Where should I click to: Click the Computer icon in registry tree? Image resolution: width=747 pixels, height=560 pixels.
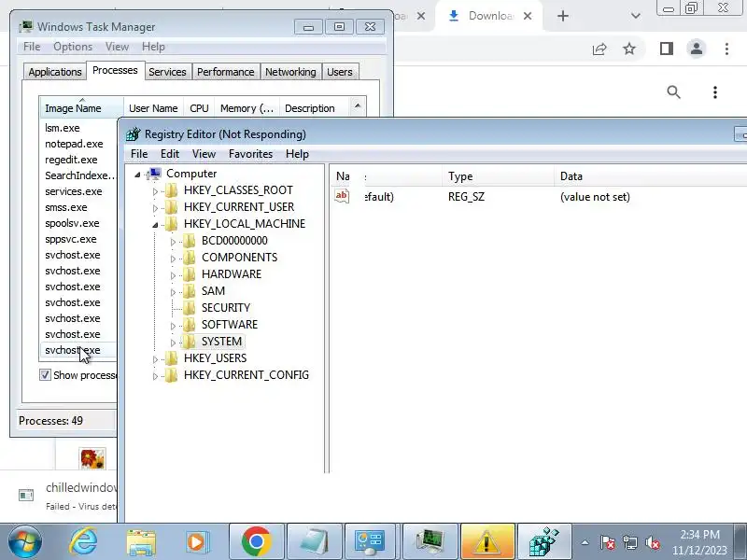pyautogui.click(x=155, y=174)
